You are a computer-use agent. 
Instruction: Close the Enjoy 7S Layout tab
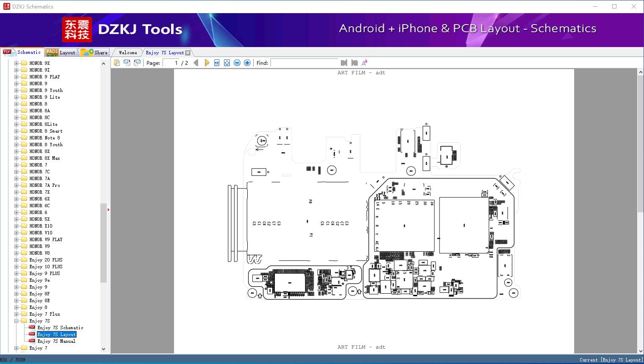(x=188, y=53)
